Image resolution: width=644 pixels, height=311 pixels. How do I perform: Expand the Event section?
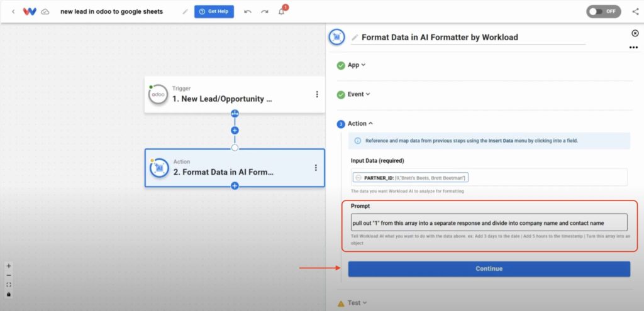(358, 94)
